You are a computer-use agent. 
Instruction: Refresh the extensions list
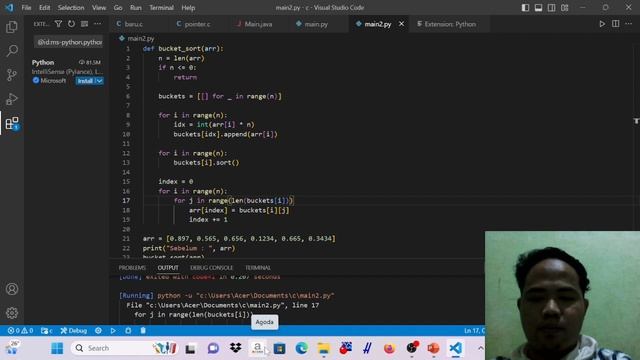(x=71, y=24)
